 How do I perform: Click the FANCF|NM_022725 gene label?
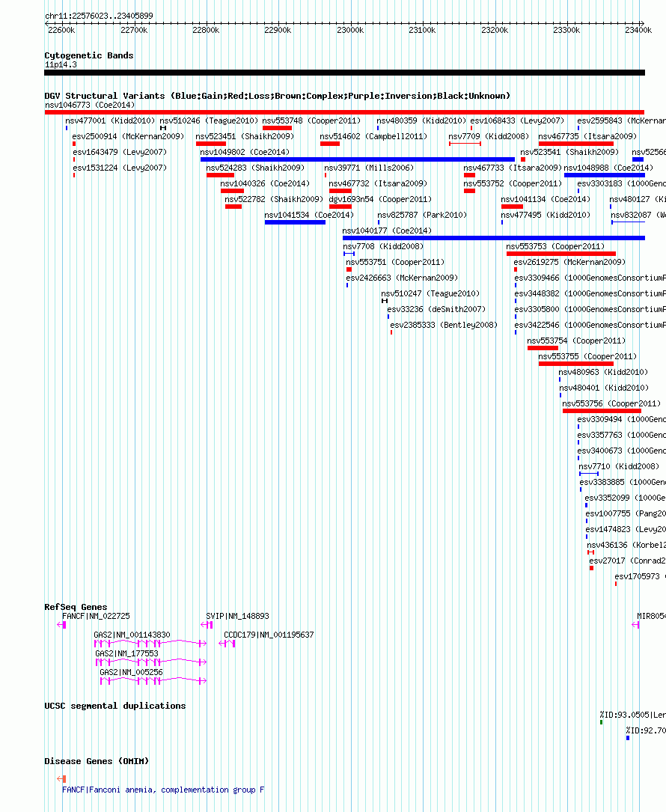[96, 616]
